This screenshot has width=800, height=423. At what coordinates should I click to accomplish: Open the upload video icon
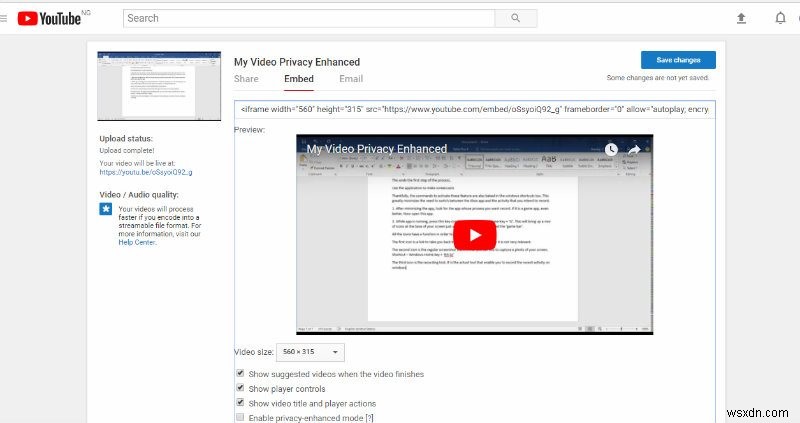741,19
